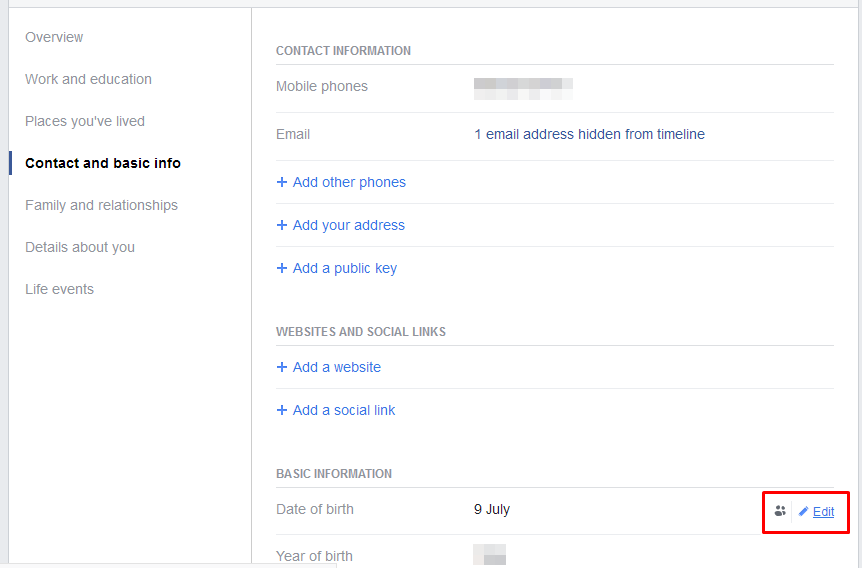Click Add a website link
Image resolution: width=862 pixels, height=568 pixels.
[336, 367]
